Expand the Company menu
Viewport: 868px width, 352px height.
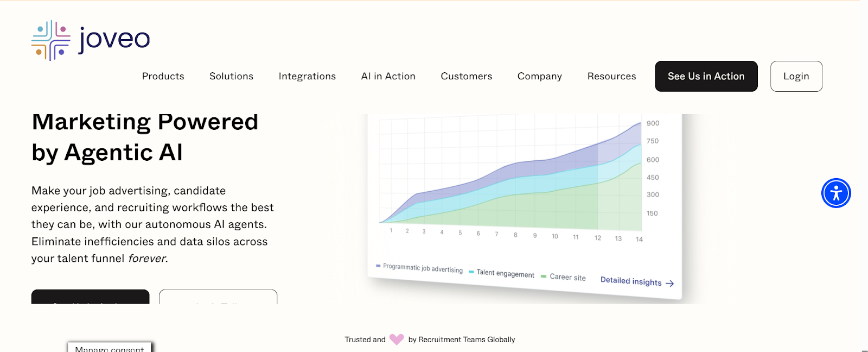[539, 77]
